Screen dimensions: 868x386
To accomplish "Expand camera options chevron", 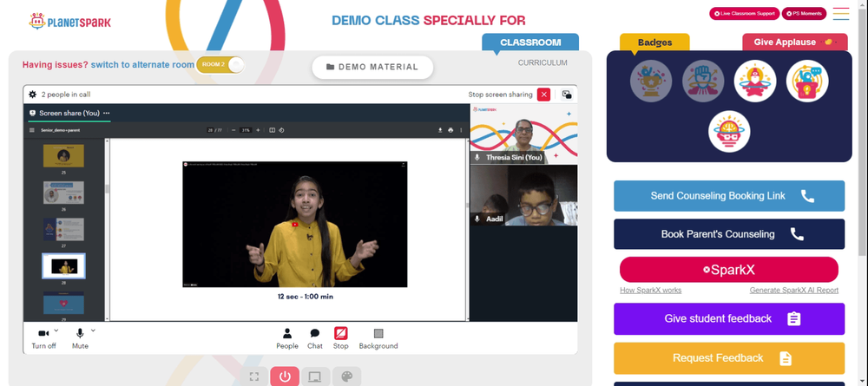I will [x=56, y=330].
